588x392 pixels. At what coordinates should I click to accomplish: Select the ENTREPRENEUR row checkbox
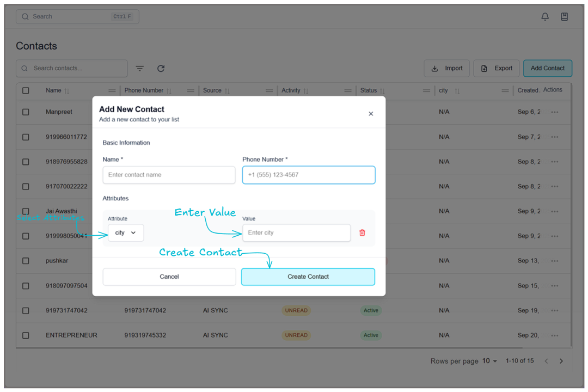(x=26, y=335)
